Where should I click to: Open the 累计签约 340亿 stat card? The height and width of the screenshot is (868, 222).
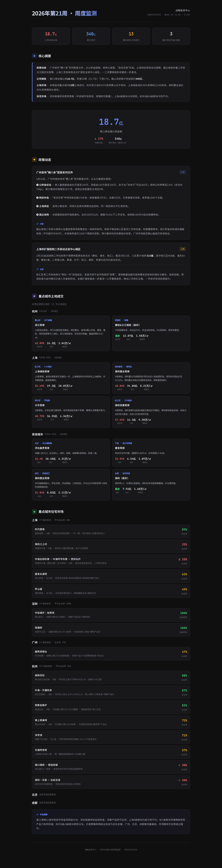[91, 36]
